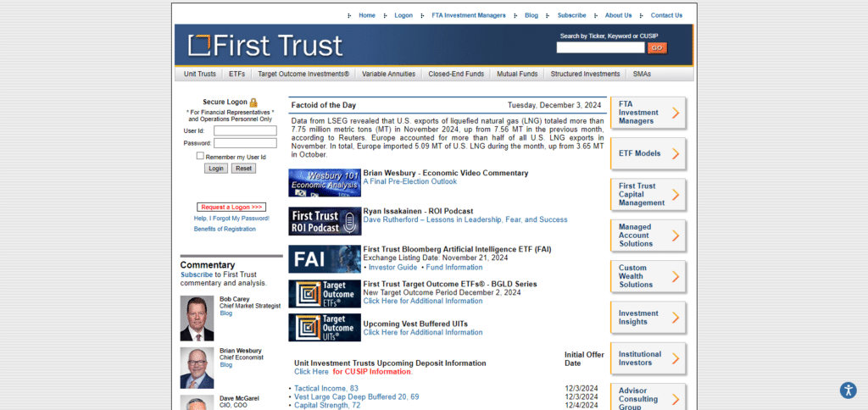Open Bob Carey's Blog link
Screen dimensions: 868x410
click(x=225, y=313)
